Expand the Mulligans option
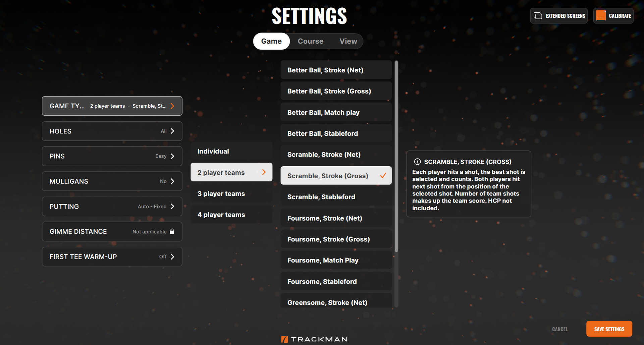The width and height of the screenshot is (644, 345). click(x=112, y=181)
